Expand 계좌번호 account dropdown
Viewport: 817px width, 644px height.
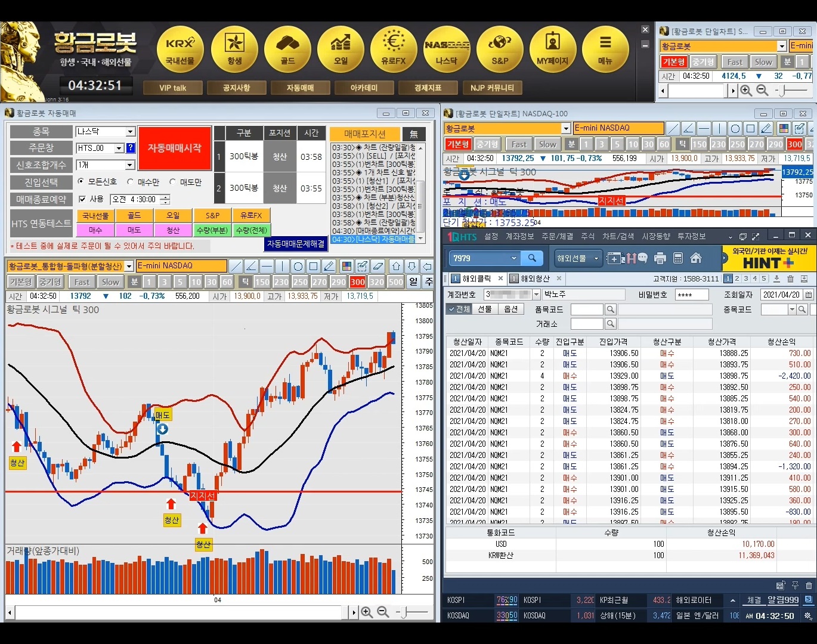536,295
